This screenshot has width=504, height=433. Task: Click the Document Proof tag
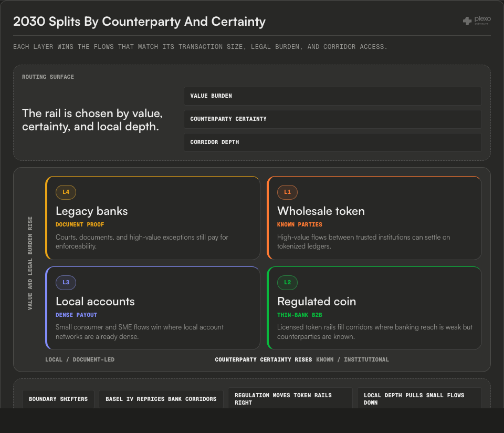coord(80,224)
